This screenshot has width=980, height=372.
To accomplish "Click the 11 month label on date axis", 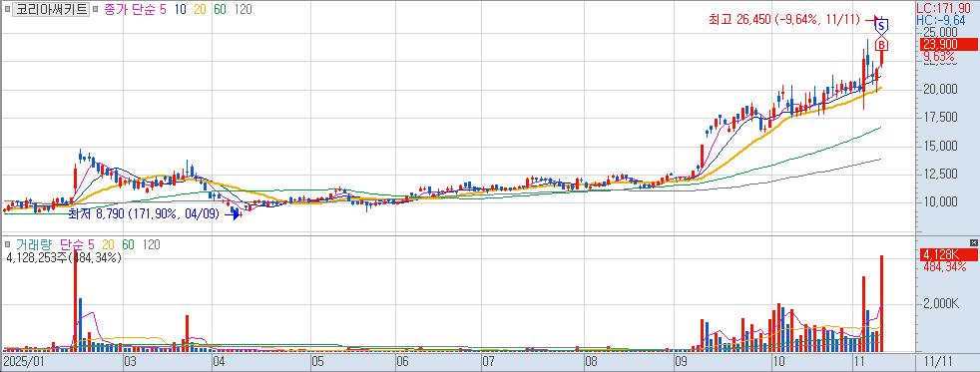I will (x=859, y=362).
